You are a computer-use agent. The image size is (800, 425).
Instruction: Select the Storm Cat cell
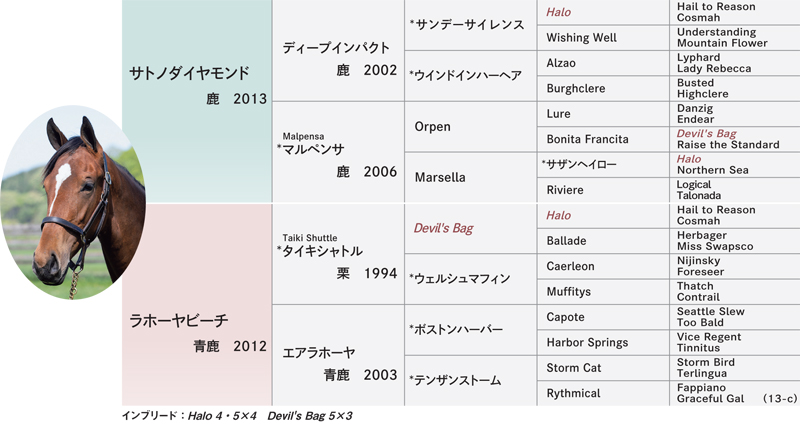coord(603,368)
